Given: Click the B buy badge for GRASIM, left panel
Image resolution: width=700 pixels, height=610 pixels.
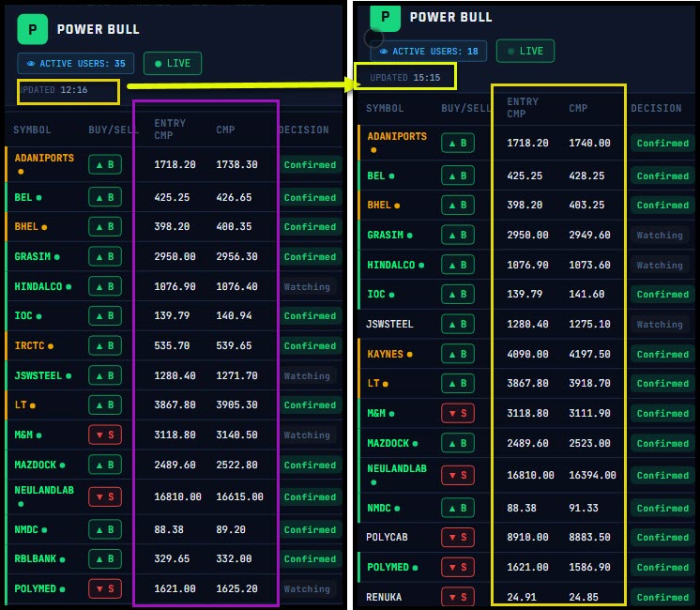Looking at the screenshot, I should point(105,256).
